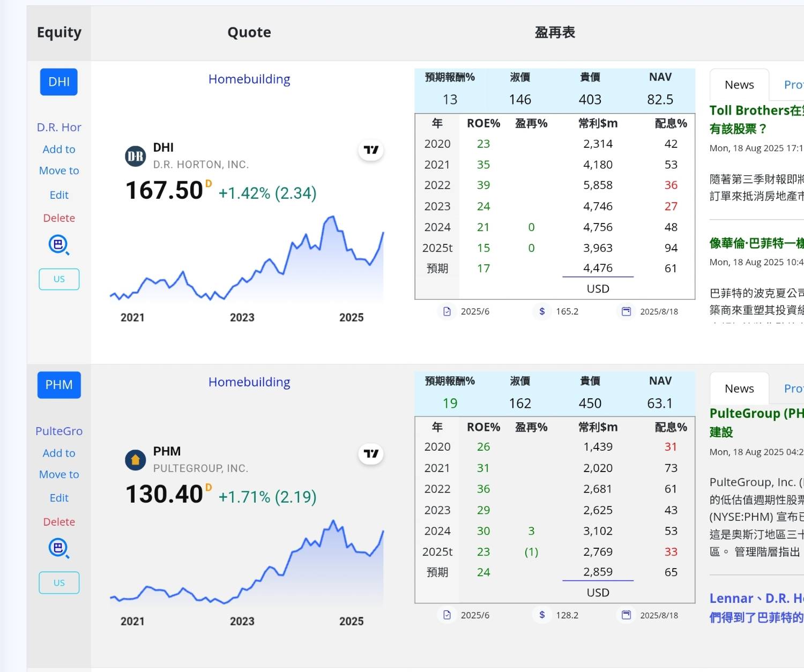The image size is (804, 672).
Task: Open the Buffett magnifier icon for PHM
Action: tap(59, 548)
